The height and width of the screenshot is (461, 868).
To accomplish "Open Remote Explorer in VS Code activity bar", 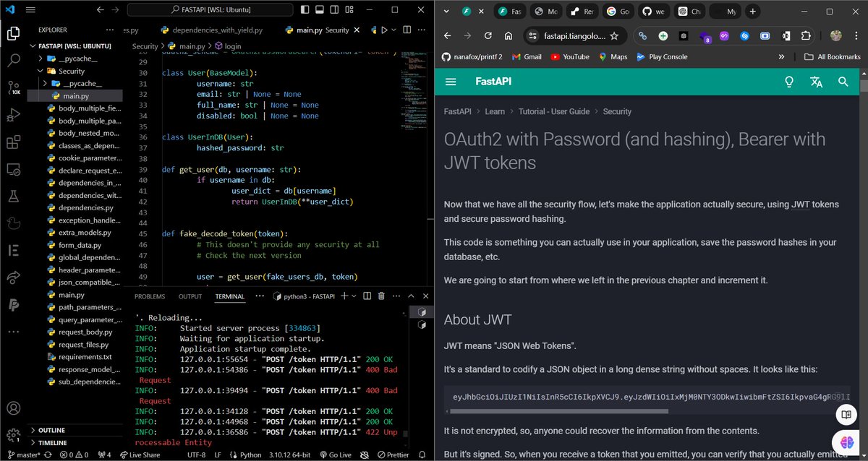I will click(13, 169).
